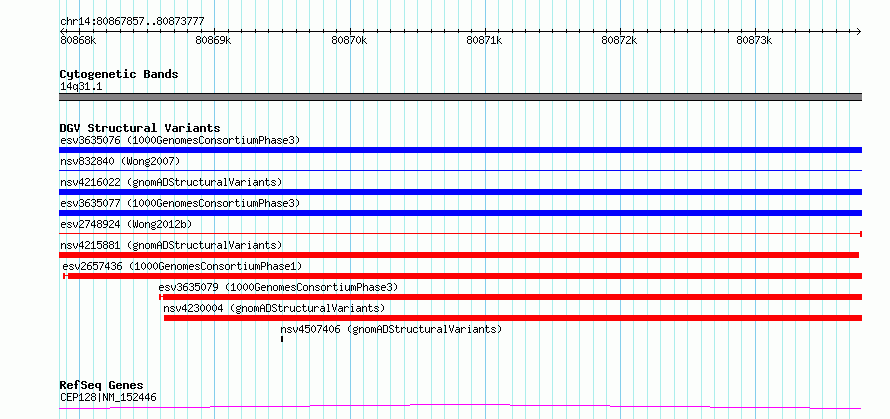Click the blue bar for nsv4216022

tap(460, 192)
